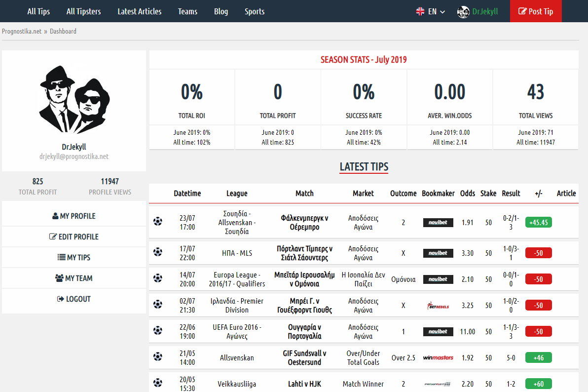588x392 pixels.
Task: Open the Edit Profile sidebar link
Action: click(74, 236)
